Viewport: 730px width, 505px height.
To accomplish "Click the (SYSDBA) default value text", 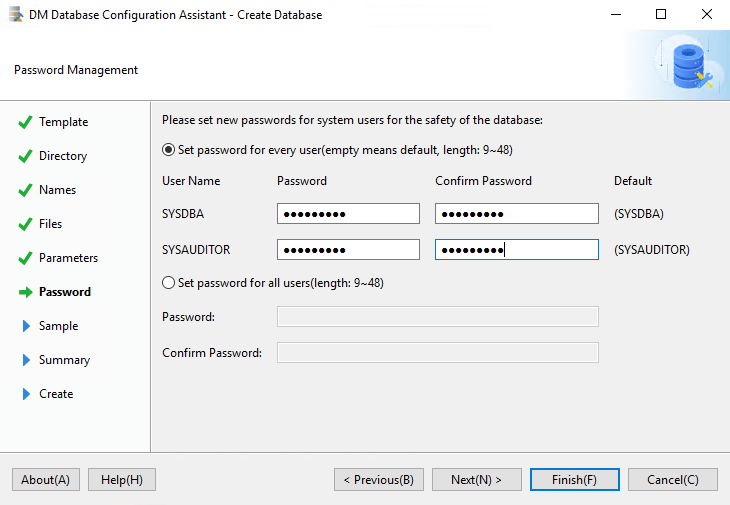I will (x=639, y=214).
